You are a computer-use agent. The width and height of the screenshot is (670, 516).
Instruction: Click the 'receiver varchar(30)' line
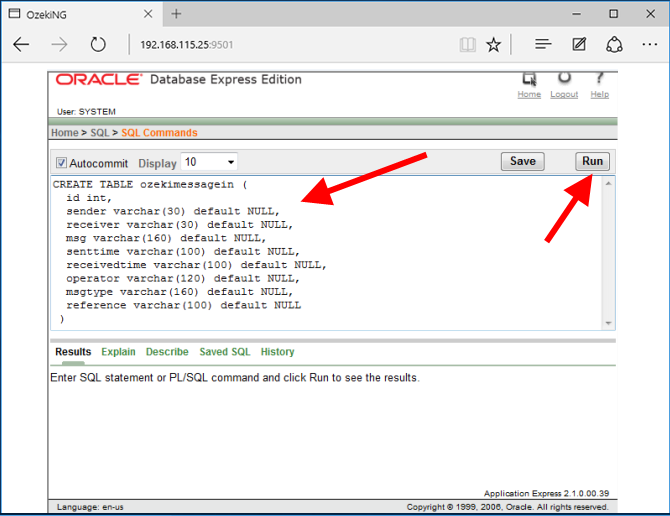point(179,225)
